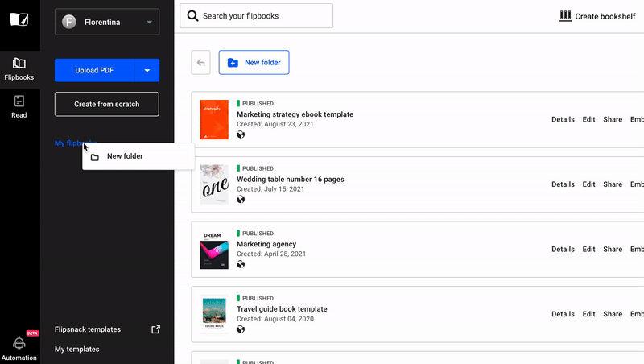Click Details for Travel guide book template

(563, 314)
